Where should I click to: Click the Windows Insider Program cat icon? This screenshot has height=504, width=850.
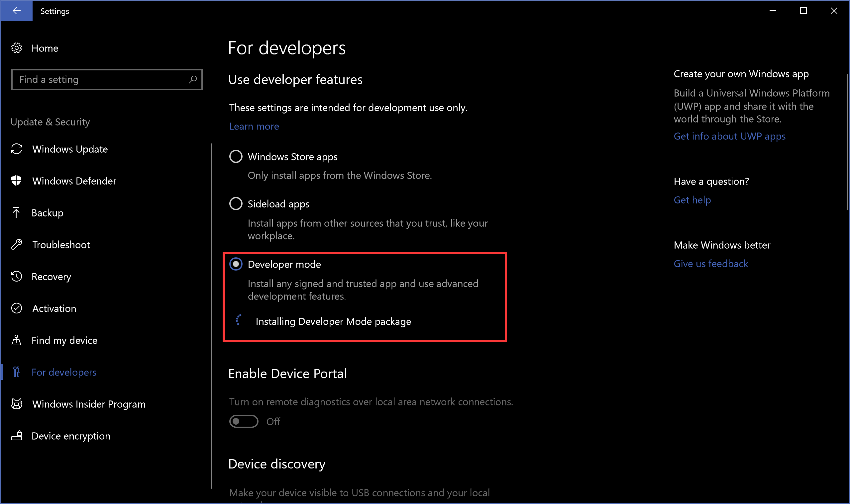click(17, 404)
